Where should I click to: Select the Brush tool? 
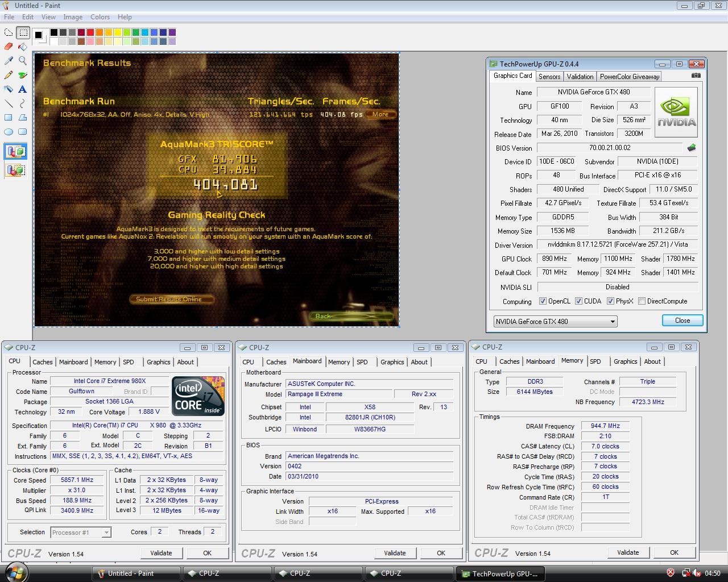tap(23, 75)
